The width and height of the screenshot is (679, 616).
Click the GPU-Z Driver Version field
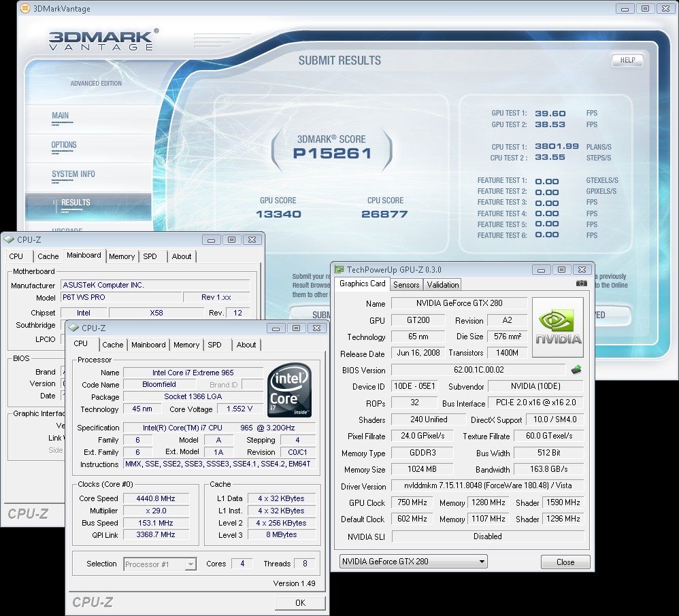pyautogui.click(x=488, y=485)
